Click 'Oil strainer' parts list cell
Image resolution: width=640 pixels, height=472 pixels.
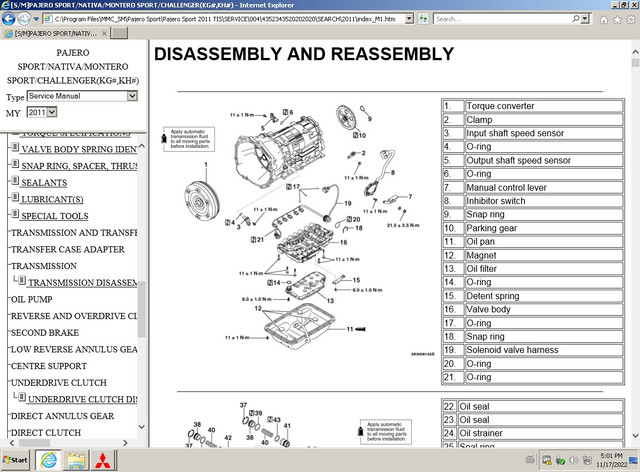tap(540, 433)
